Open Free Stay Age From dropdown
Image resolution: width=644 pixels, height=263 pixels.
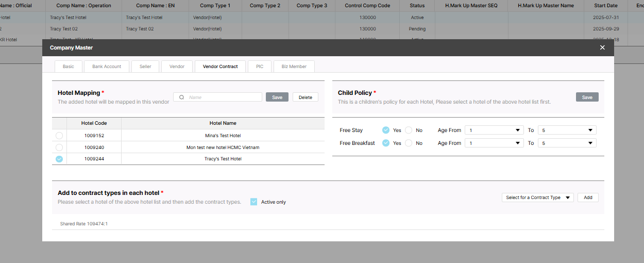pyautogui.click(x=494, y=130)
